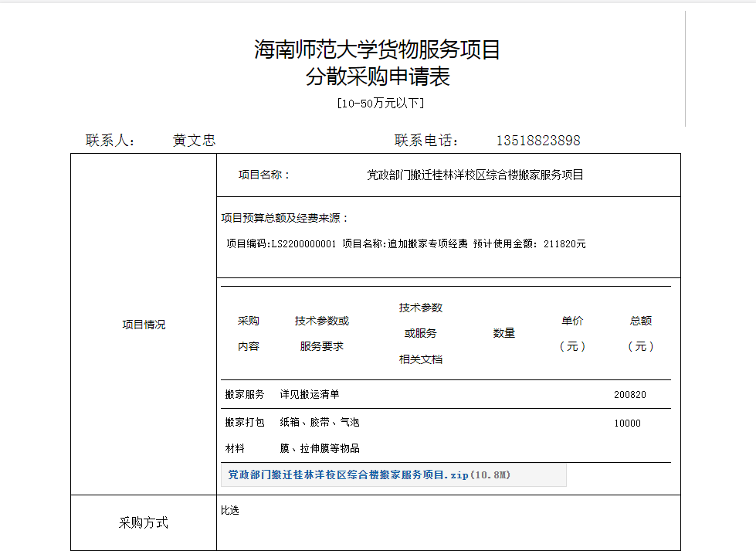The image size is (756, 551).
Task: Click the 单价（元） column header
Action: tap(572, 334)
